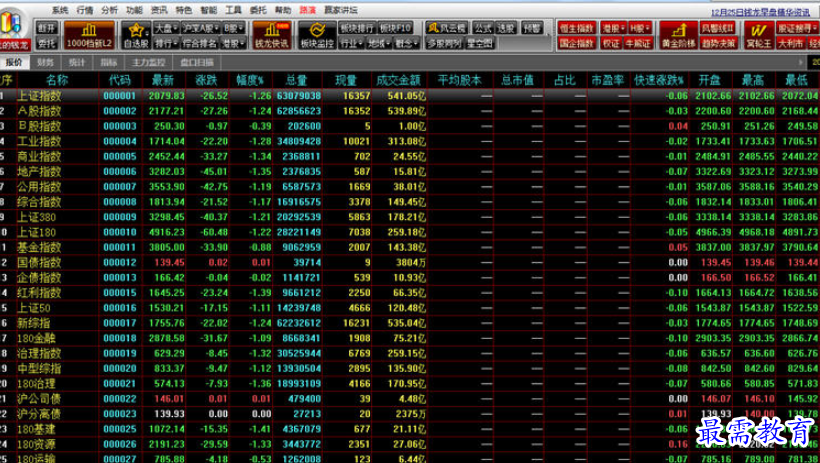Click the 国企指数 button
Image resolution: width=820 pixels, height=463 pixels.
[577, 43]
